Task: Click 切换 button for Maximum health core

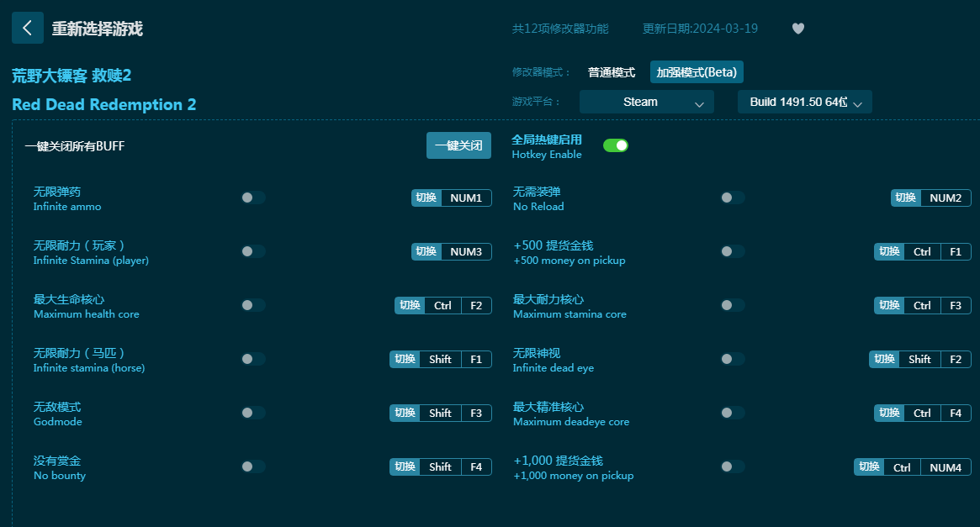Action: [x=410, y=305]
